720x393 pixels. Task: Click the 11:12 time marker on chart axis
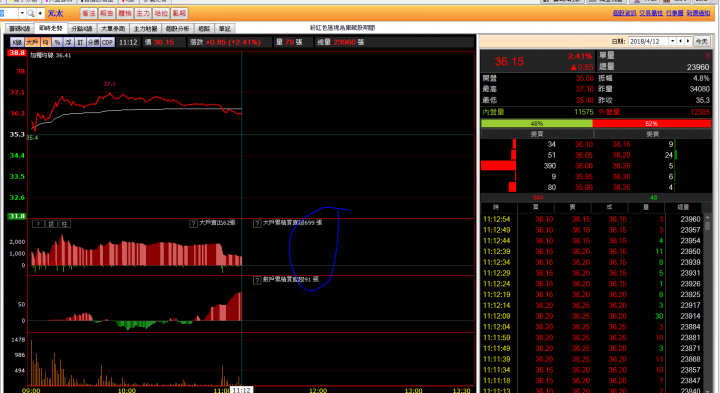click(x=242, y=390)
